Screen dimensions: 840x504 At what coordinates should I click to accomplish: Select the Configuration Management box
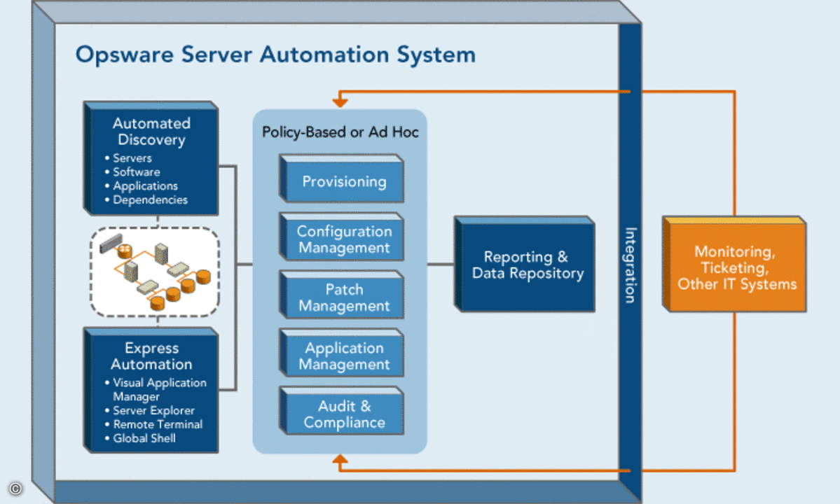342,237
